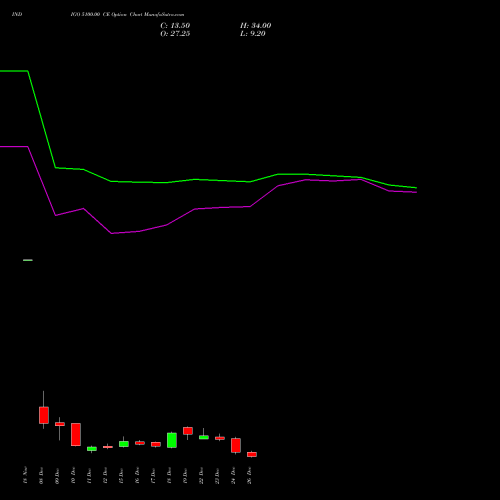Click the green candle above 15 Dec
500x500 pixels.
(124, 444)
